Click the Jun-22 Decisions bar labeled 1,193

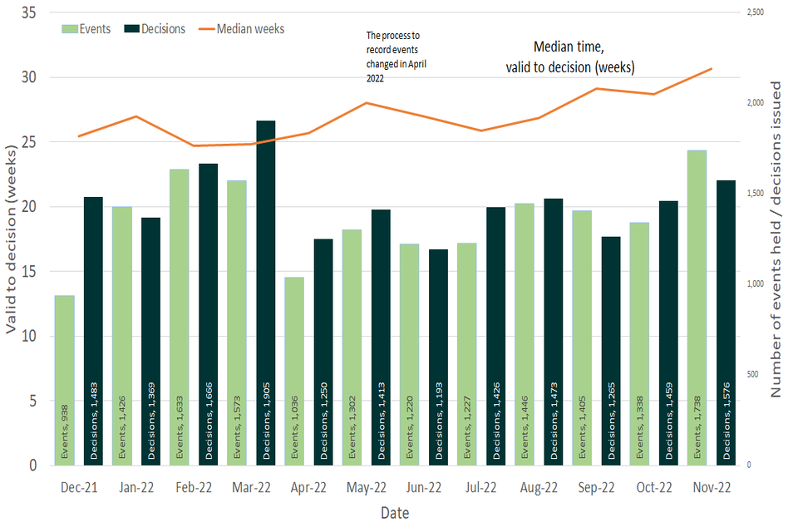439,357
